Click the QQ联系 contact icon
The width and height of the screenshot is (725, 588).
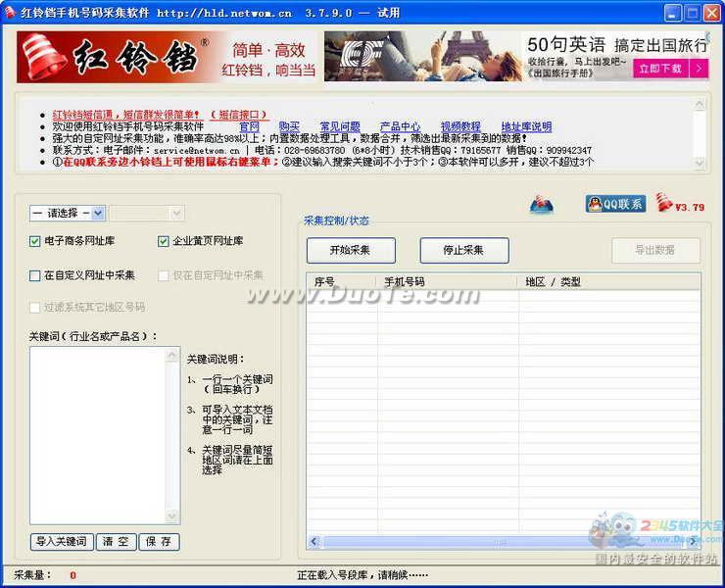[615, 204]
